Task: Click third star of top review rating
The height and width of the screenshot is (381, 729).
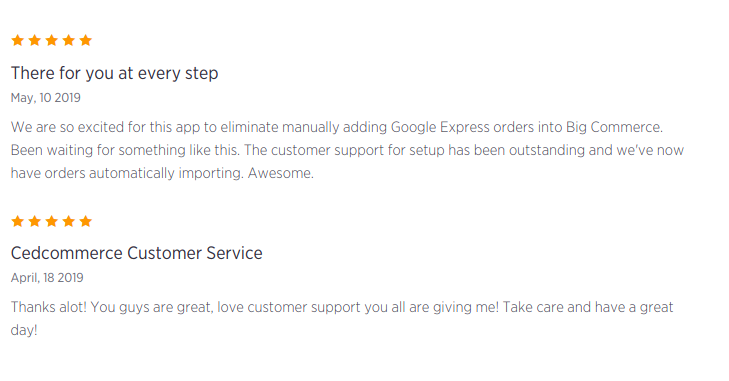Action: point(52,40)
